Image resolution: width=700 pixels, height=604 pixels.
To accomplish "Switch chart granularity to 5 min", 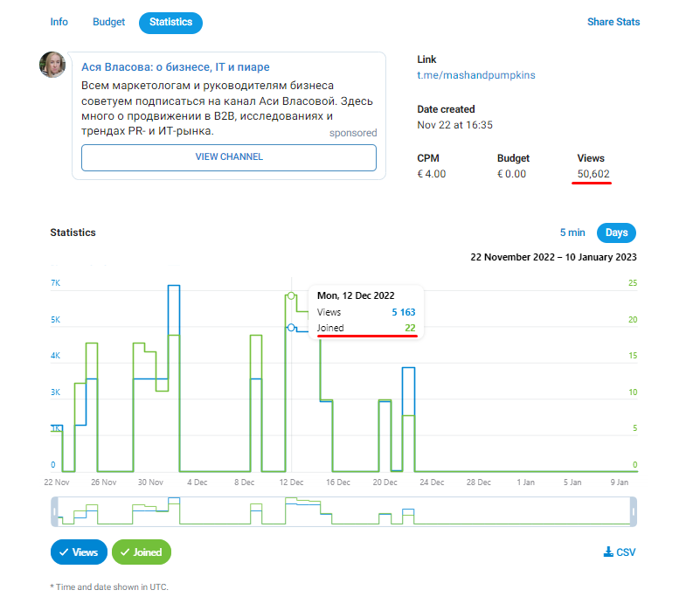I will pos(572,233).
